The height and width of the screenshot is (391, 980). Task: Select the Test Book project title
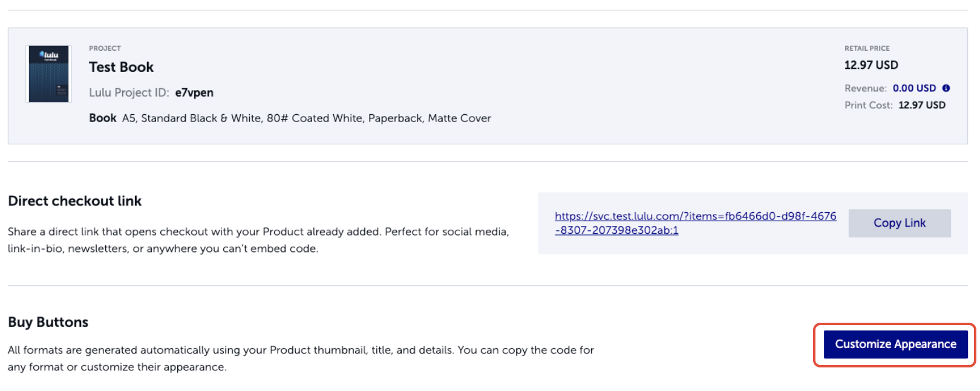pos(121,67)
